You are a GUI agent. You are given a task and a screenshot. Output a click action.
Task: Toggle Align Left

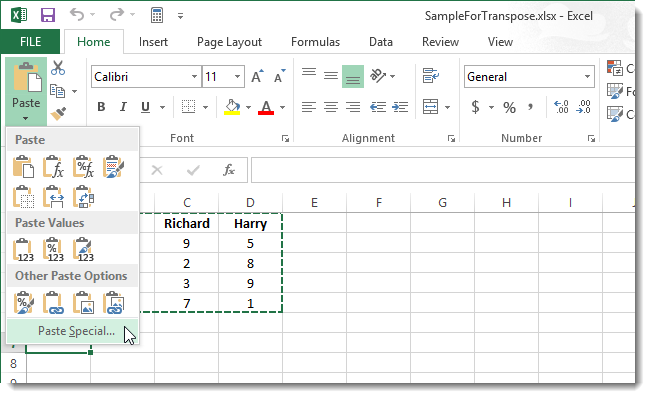pos(309,107)
